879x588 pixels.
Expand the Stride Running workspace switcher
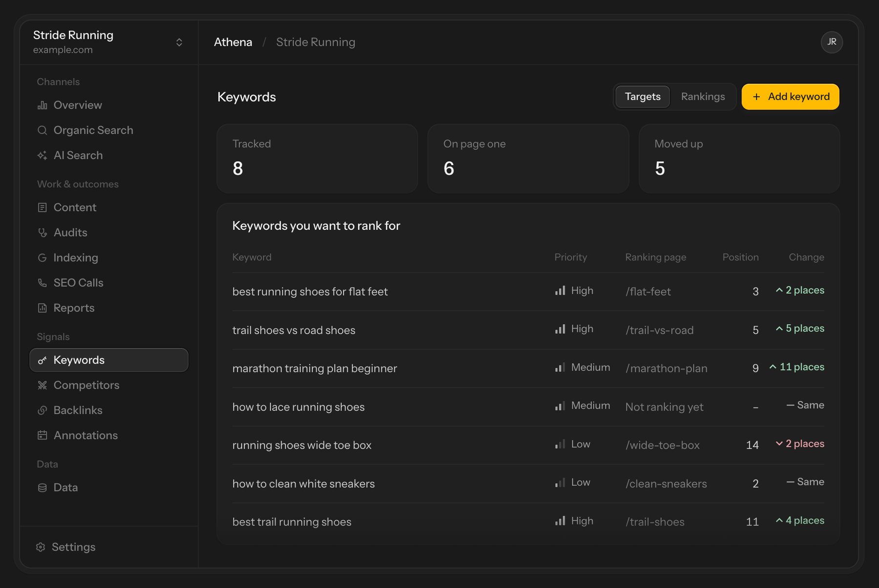(x=179, y=42)
